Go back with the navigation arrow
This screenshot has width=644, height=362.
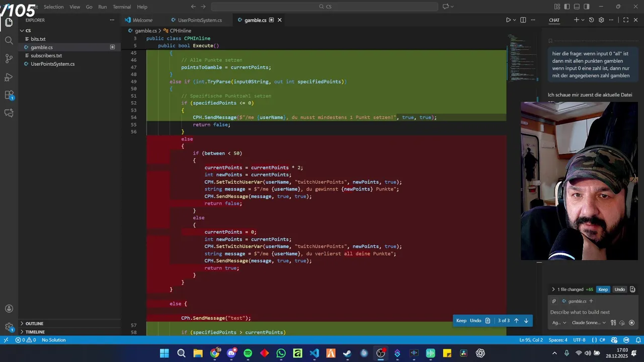(x=193, y=7)
